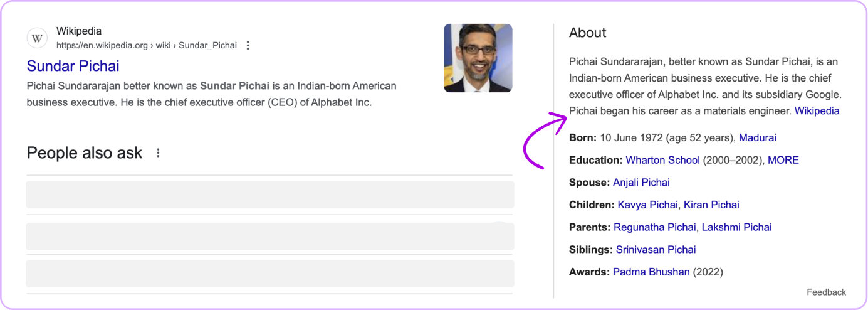Expand second People also ask row
The image size is (868, 310).
[x=269, y=236]
